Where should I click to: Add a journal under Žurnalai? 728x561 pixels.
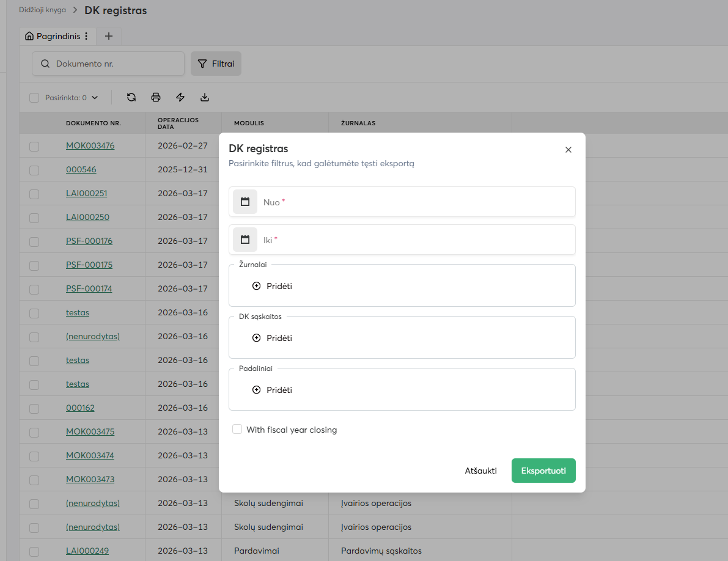(273, 286)
